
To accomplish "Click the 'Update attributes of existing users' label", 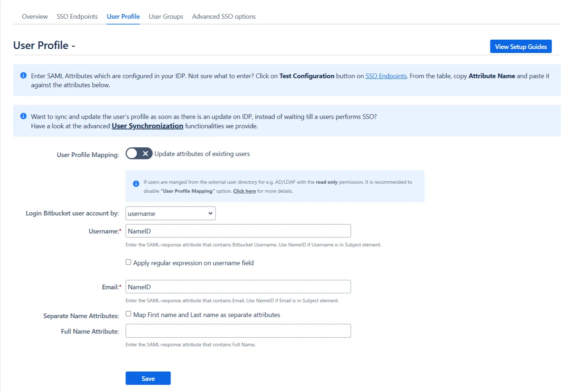I will 202,154.
